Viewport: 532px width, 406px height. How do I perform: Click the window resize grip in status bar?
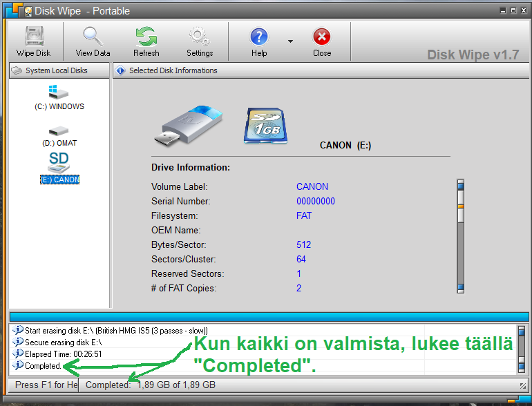(523, 386)
